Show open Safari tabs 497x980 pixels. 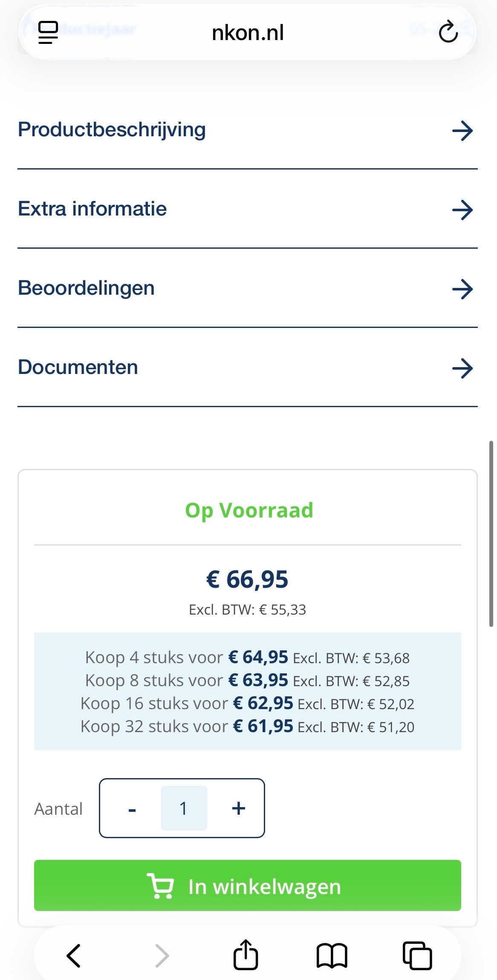click(x=417, y=955)
